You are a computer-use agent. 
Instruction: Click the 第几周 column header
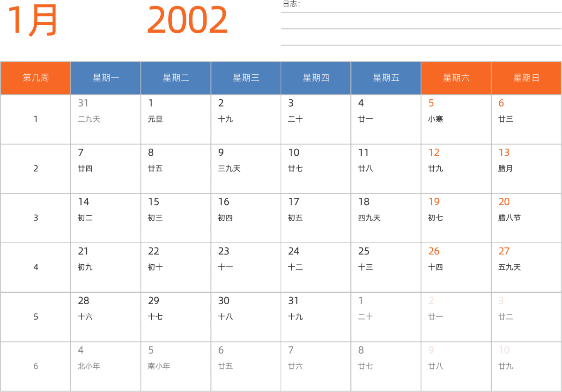(x=36, y=78)
